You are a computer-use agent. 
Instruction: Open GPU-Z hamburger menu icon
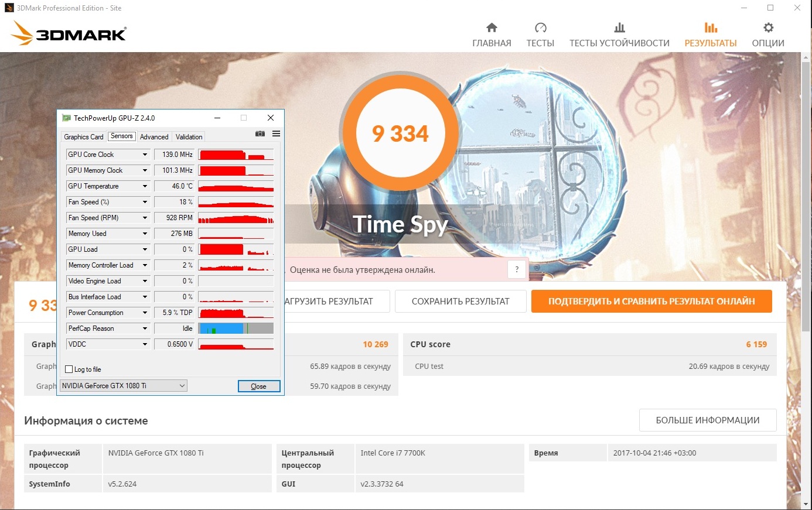276,134
